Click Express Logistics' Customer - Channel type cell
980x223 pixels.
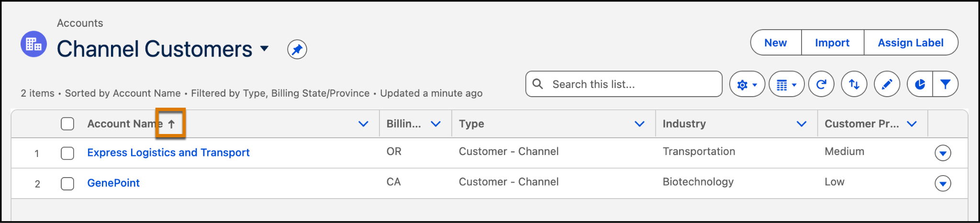point(509,152)
